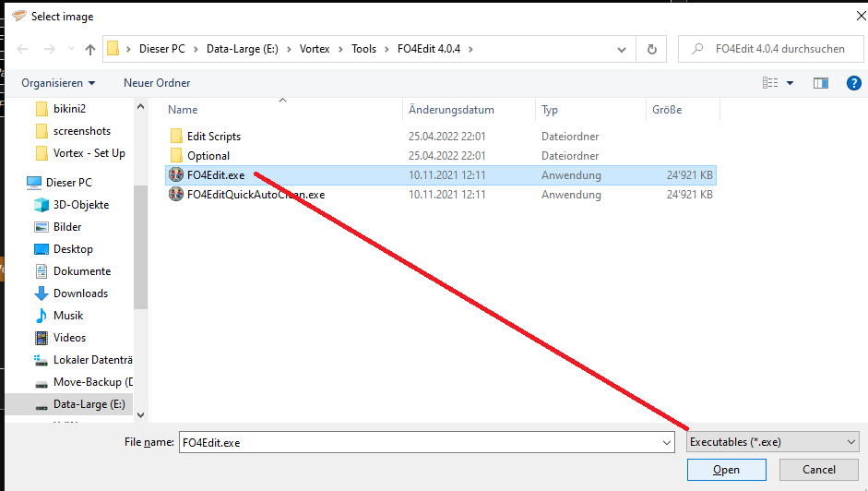Open the view options dropdown arrow

pos(790,83)
